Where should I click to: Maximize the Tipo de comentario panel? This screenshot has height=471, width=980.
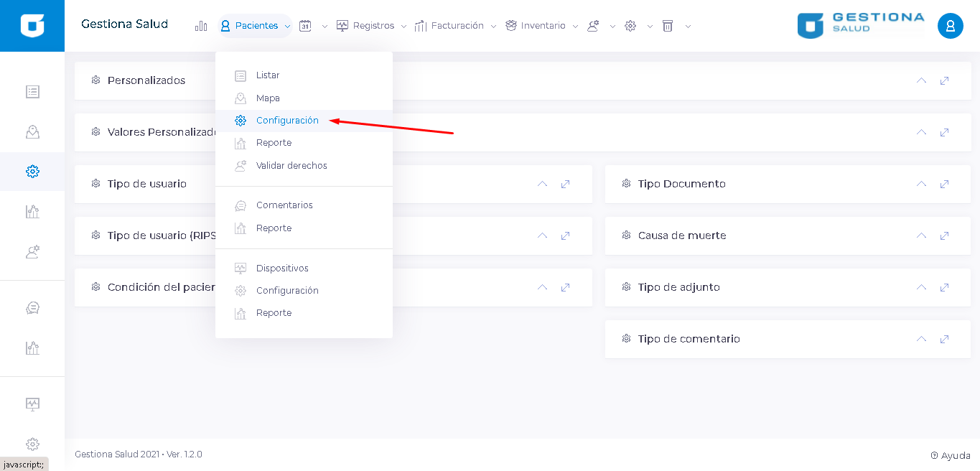click(945, 339)
